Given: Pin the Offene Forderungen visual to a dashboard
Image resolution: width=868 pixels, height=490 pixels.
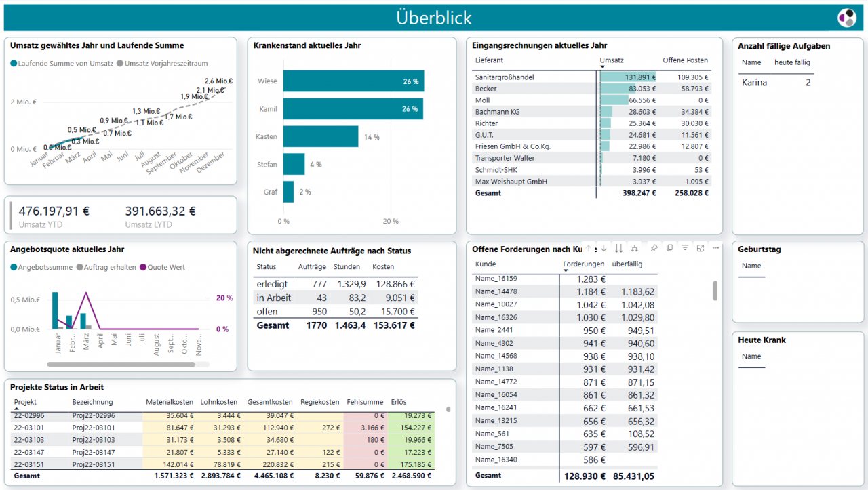Looking at the screenshot, I should pos(654,249).
